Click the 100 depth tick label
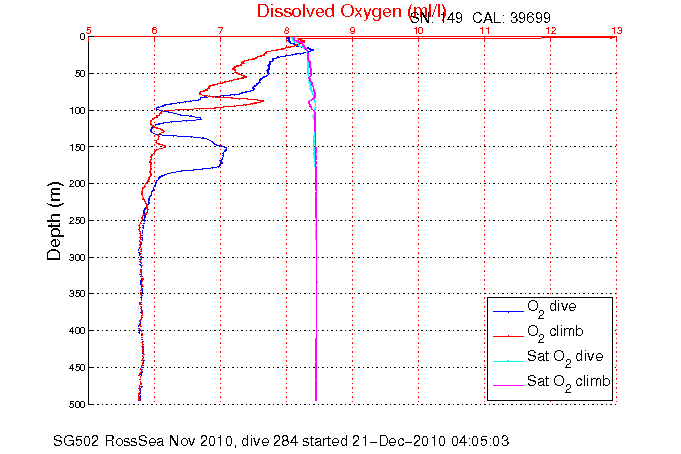Screen dimensions: 681x454 coord(75,110)
